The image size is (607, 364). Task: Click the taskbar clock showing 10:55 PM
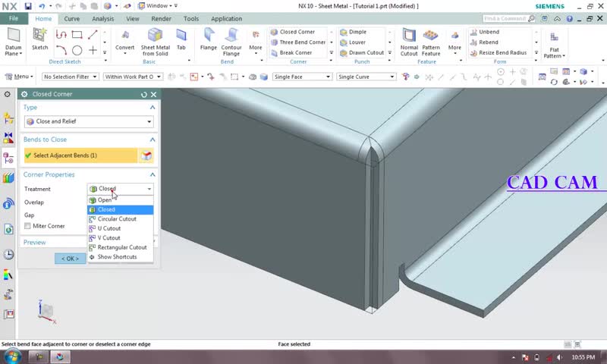pos(583,357)
